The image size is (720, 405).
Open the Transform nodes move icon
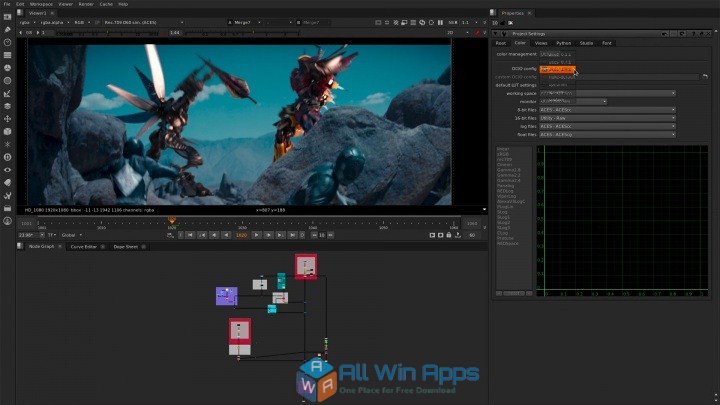[x=7, y=119]
